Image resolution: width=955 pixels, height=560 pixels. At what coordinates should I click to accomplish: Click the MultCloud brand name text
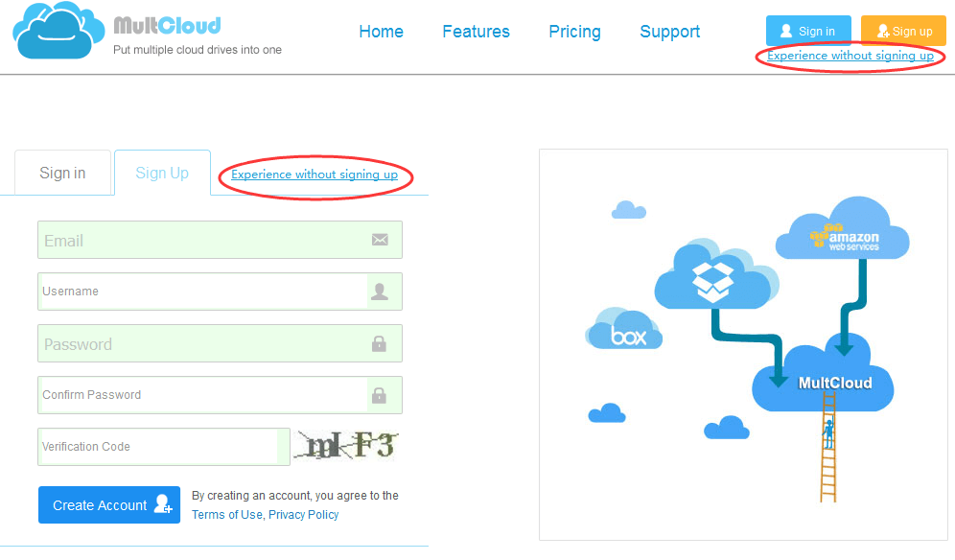pyautogui.click(x=168, y=26)
